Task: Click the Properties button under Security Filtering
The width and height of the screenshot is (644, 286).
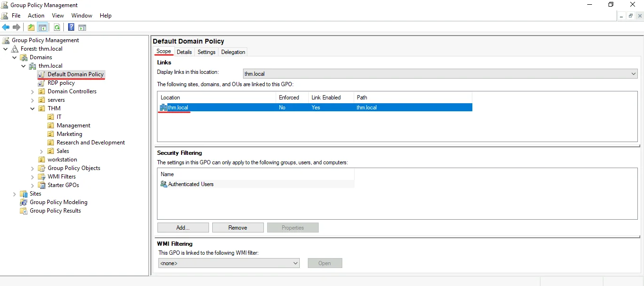Action: click(293, 228)
